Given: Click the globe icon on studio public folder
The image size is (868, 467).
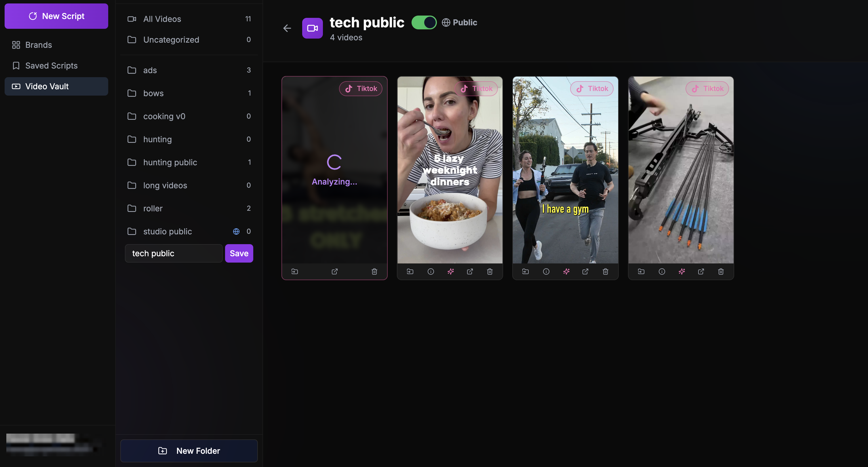Looking at the screenshot, I should [236, 231].
